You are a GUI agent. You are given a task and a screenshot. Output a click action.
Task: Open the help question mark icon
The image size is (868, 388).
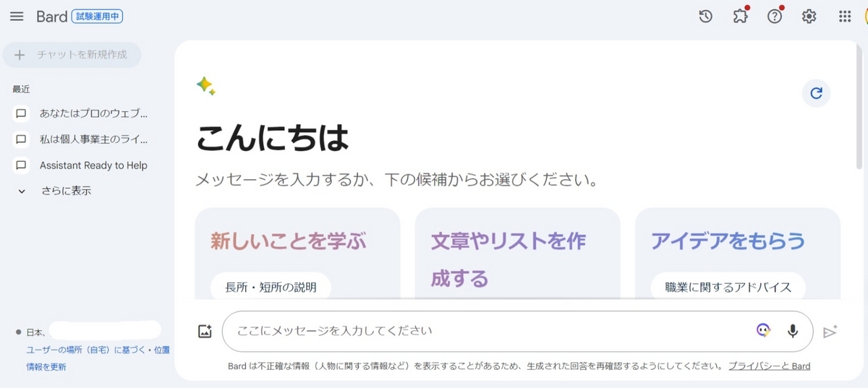pyautogui.click(x=775, y=17)
